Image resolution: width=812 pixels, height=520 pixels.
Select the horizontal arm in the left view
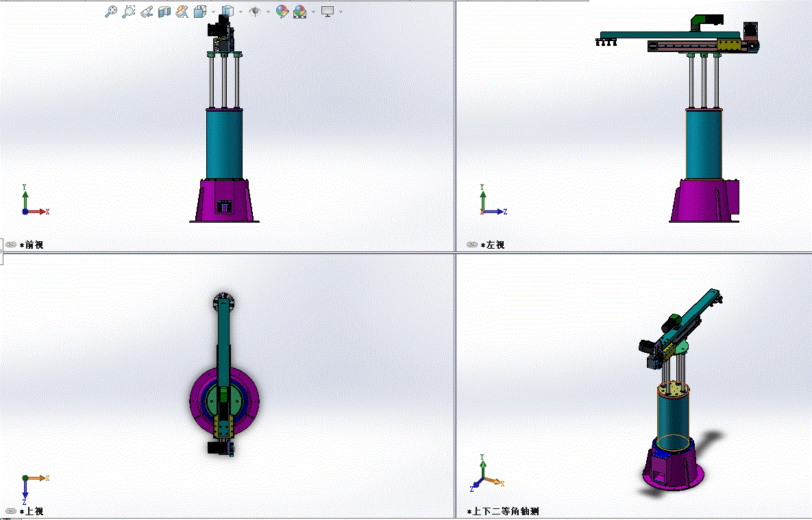point(671,35)
